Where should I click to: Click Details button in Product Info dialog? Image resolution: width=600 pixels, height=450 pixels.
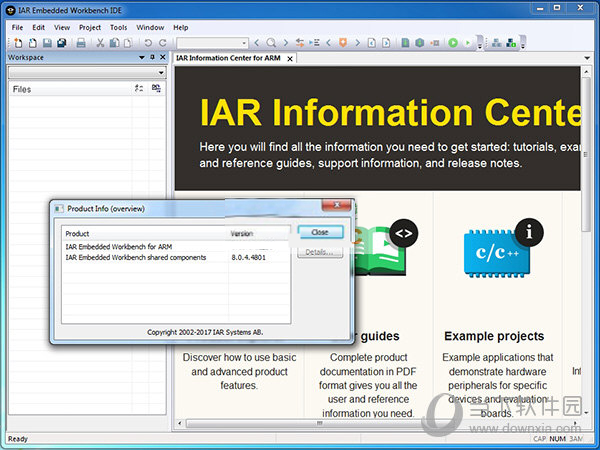[320, 252]
